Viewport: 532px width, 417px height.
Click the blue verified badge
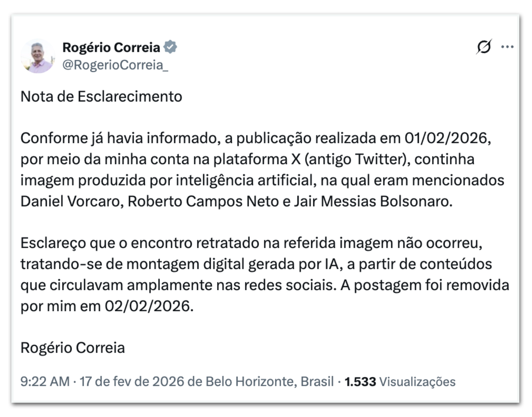170,47
